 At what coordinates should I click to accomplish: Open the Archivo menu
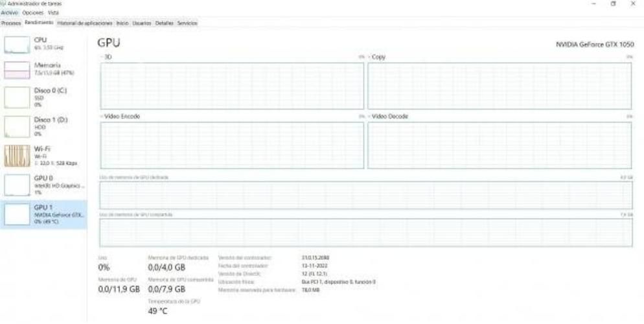click(x=9, y=13)
